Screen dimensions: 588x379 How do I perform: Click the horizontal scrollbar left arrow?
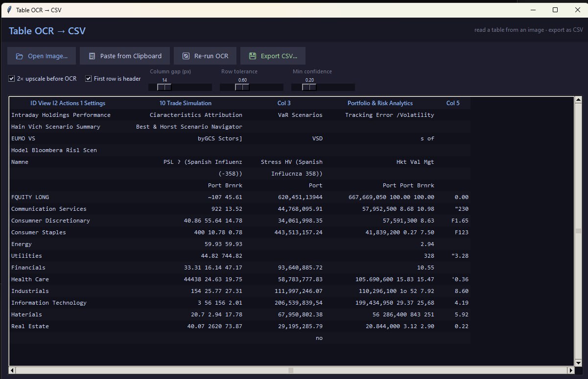click(13, 371)
